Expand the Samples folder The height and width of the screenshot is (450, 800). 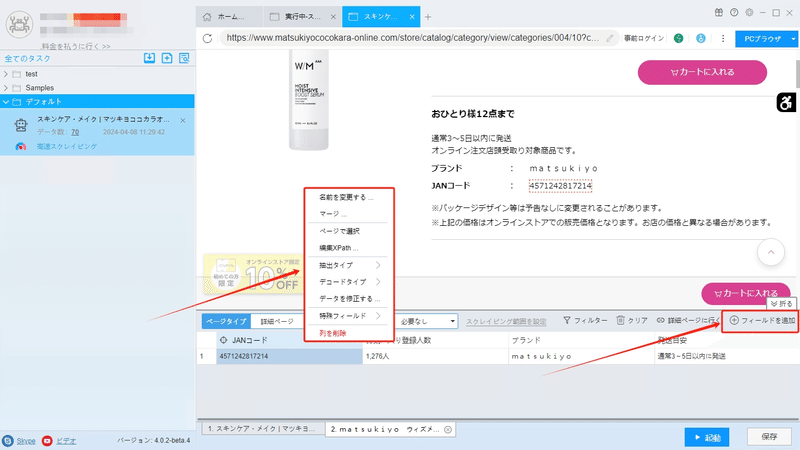coord(6,88)
